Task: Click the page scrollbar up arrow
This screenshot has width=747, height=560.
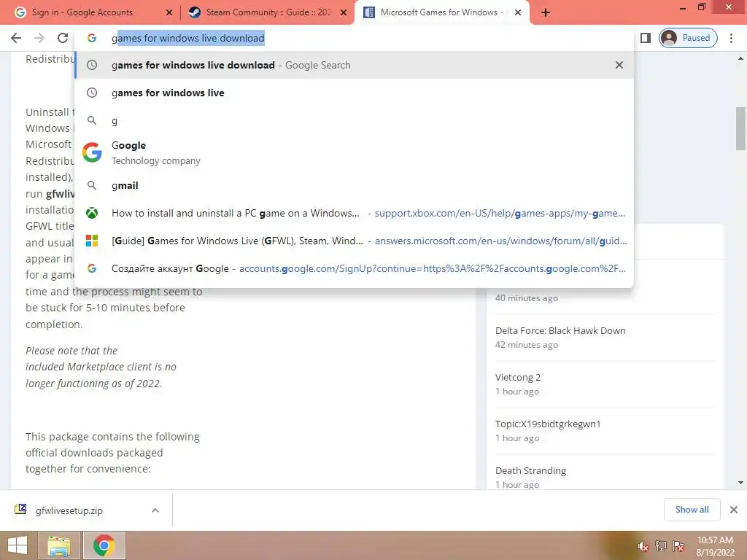Action: click(740, 58)
